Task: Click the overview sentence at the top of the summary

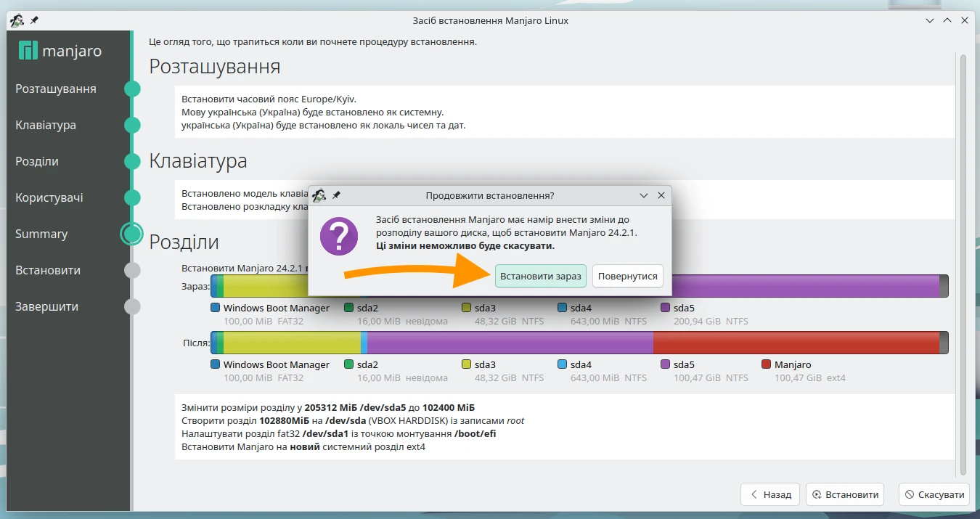Action: [x=313, y=41]
